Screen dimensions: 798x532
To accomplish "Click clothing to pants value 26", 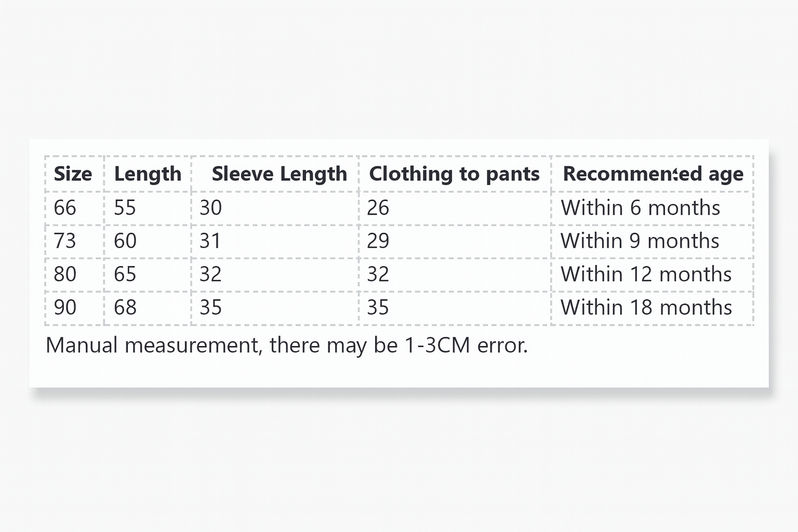I will point(378,208).
